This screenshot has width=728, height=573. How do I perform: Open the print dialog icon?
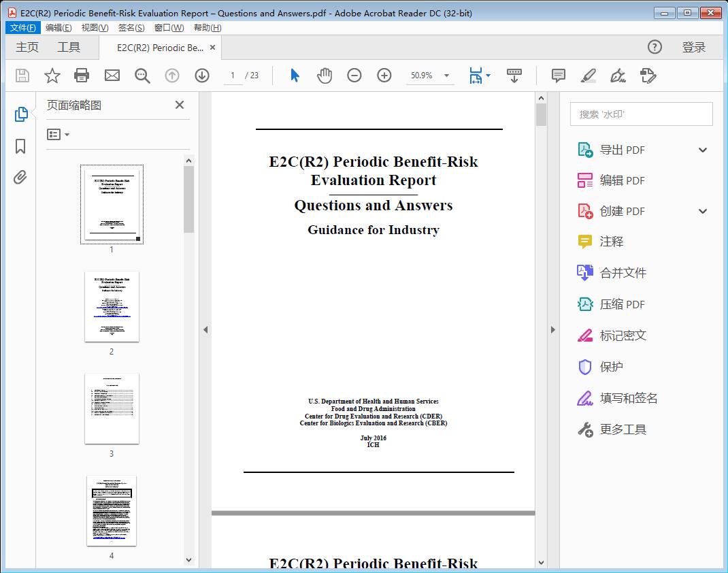click(82, 76)
